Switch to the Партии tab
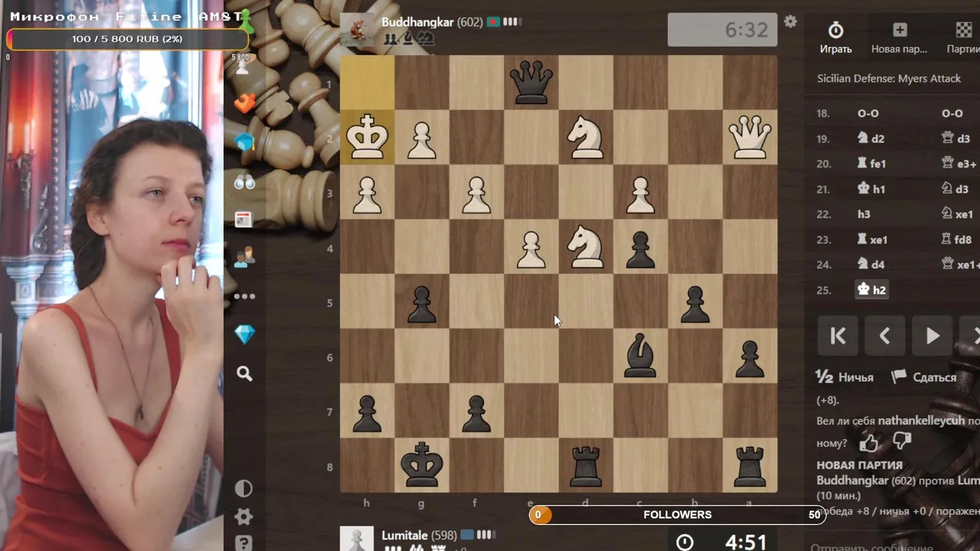 coord(963,37)
